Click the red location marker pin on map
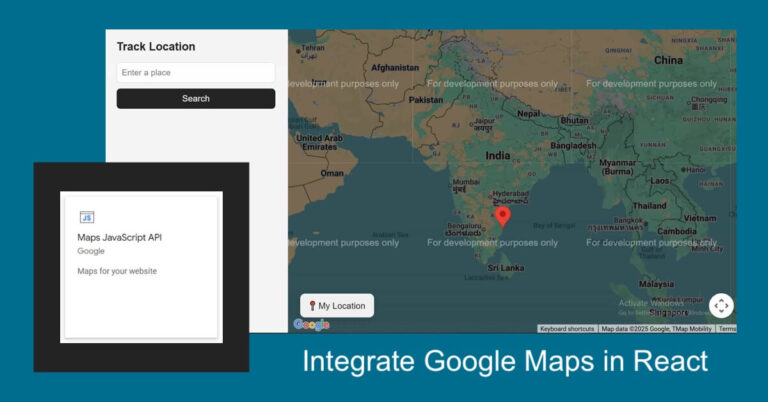Screen dimensions: 768x402 (x=503, y=213)
